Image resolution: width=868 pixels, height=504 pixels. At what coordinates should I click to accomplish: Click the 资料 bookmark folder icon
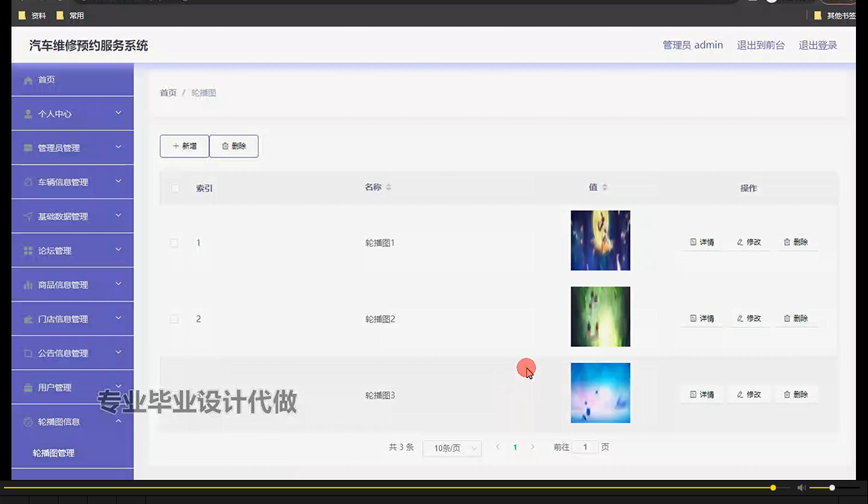22,15
